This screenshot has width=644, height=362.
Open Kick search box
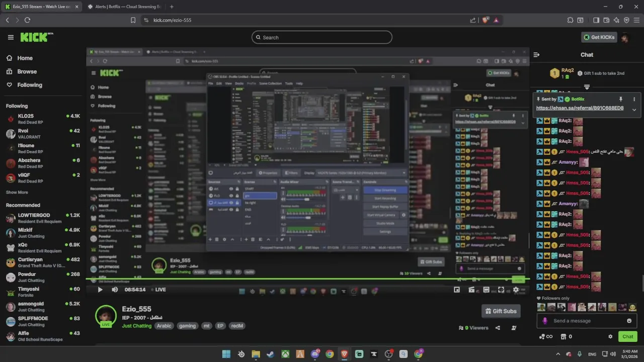322,37
